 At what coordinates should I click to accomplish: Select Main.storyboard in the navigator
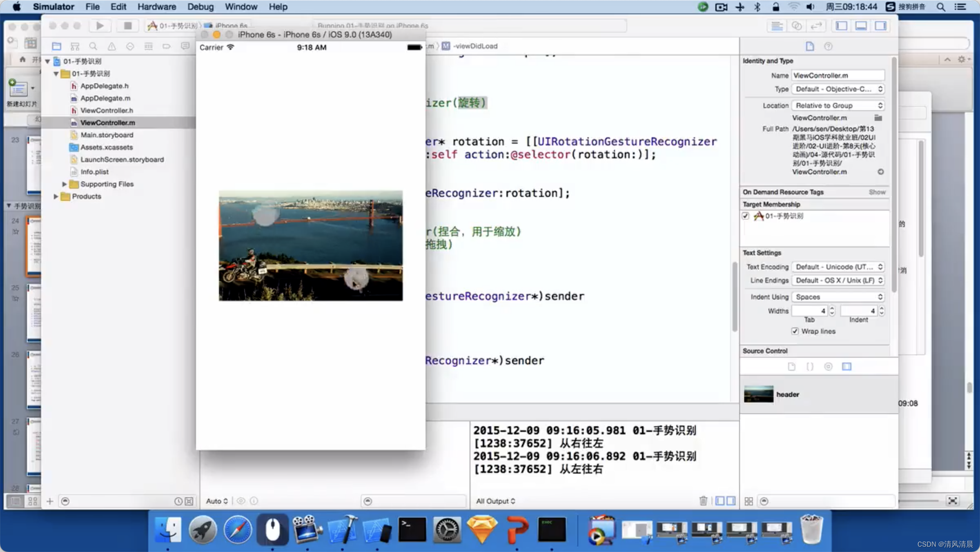[107, 135]
